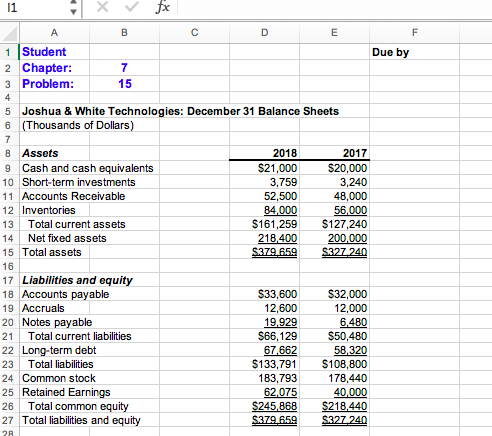Click 'Total current assets' label

click(x=77, y=224)
